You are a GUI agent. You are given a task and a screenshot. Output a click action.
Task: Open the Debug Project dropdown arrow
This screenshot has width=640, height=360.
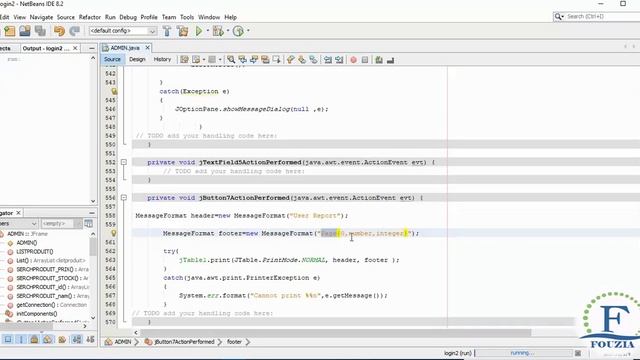tap(228, 31)
